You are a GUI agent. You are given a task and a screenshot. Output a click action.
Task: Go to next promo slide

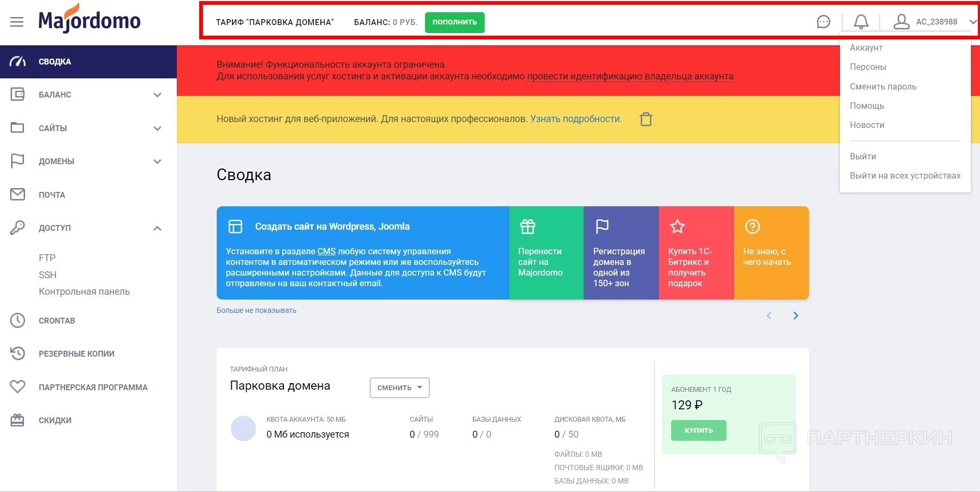[796, 316]
